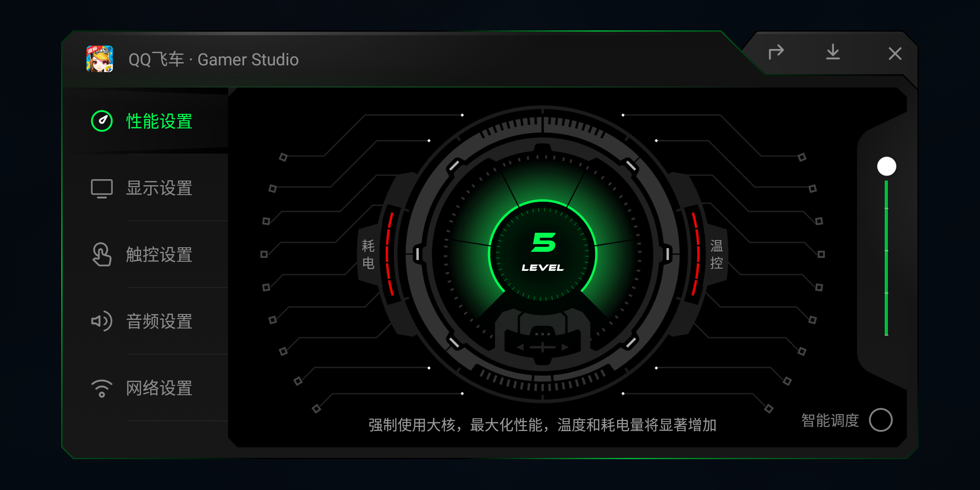Click the Wi-Fi network icon

(x=102, y=388)
